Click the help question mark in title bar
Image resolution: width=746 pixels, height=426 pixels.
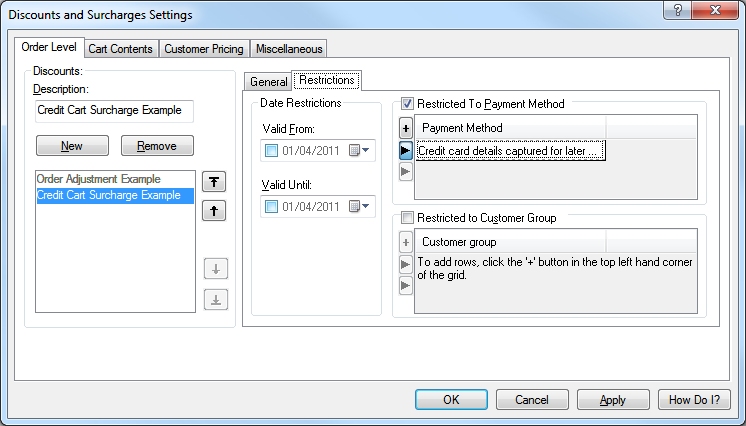pyautogui.click(x=679, y=13)
